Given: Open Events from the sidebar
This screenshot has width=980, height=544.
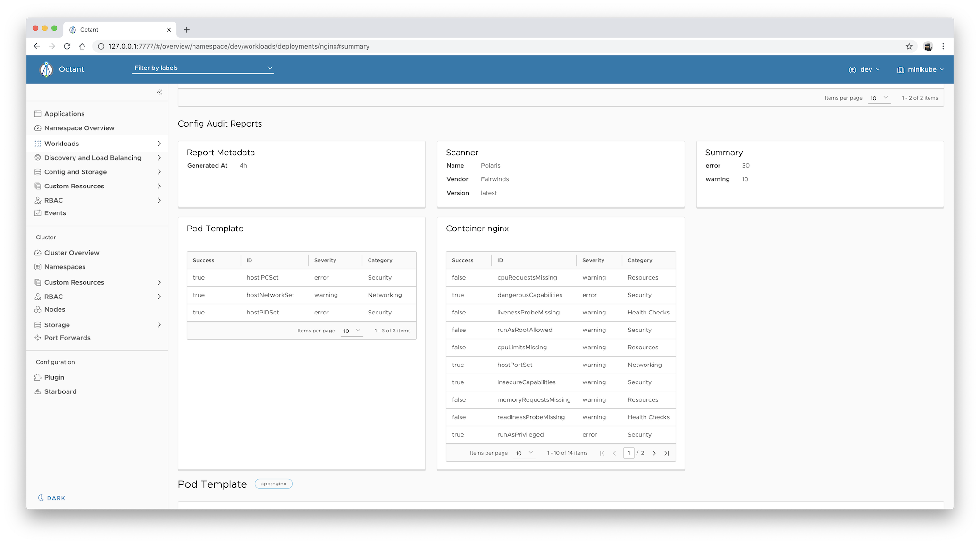Looking at the screenshot, I should [55, 213].
